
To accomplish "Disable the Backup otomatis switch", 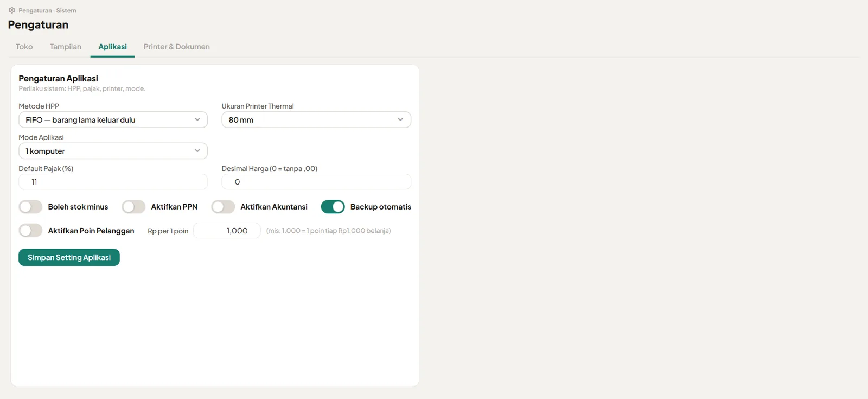I will point(333,207).
